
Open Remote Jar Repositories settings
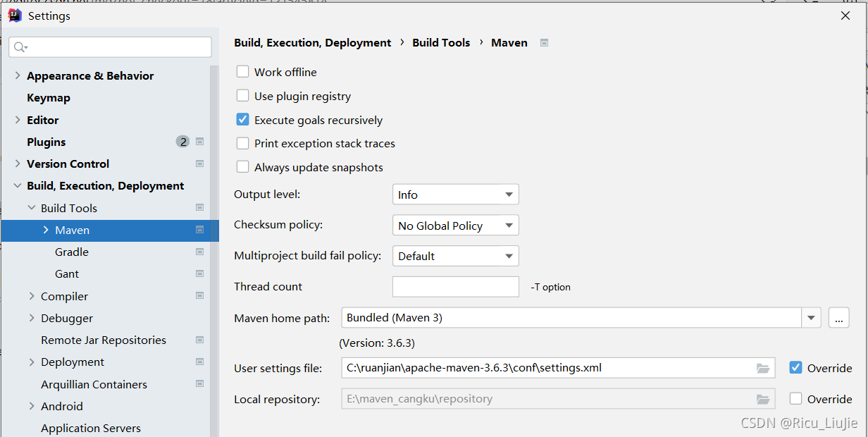tap(105, 340)
